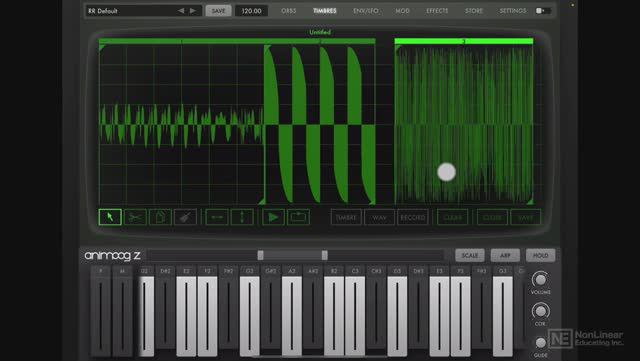Select the header bar of segment 2
This screenshot has width=640, height=361.
[320, 41]
